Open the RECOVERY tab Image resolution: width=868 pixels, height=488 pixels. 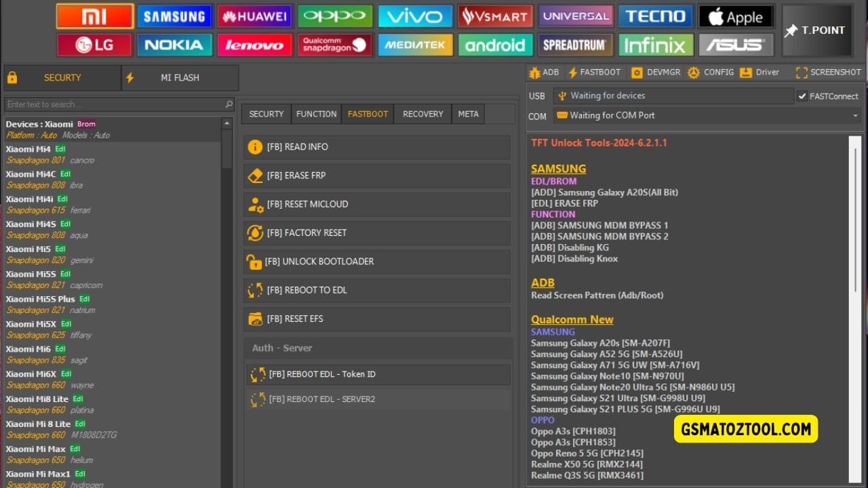[422, 114]
